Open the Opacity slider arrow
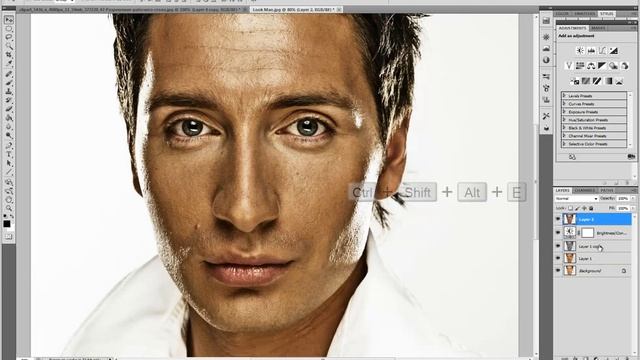Image resolution: width=640 pixels, height=360 pixels. pos(633,198)
